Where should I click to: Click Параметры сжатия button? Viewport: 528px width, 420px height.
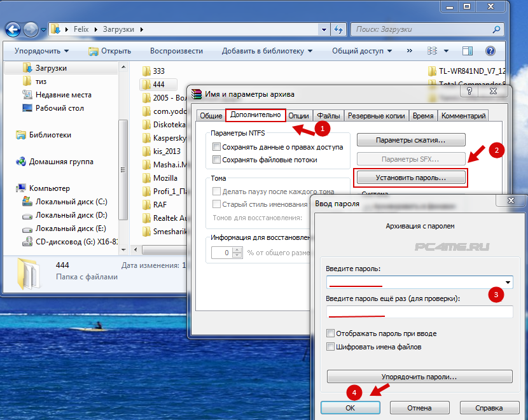(x=411, y=140)
